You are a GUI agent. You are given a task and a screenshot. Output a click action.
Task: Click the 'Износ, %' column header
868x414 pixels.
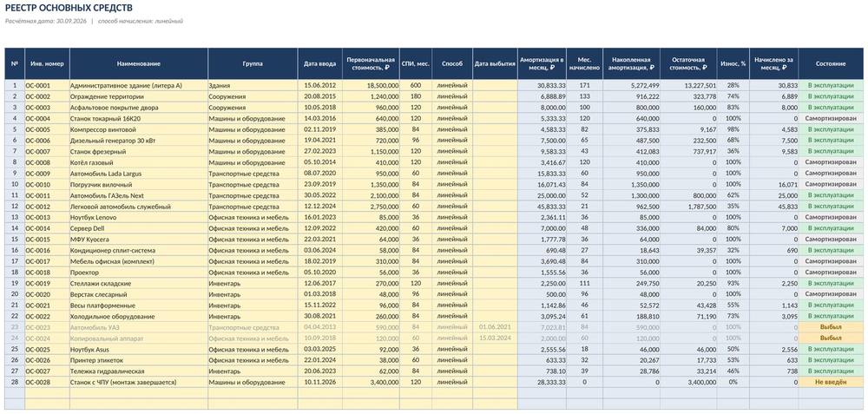(733, 63)
